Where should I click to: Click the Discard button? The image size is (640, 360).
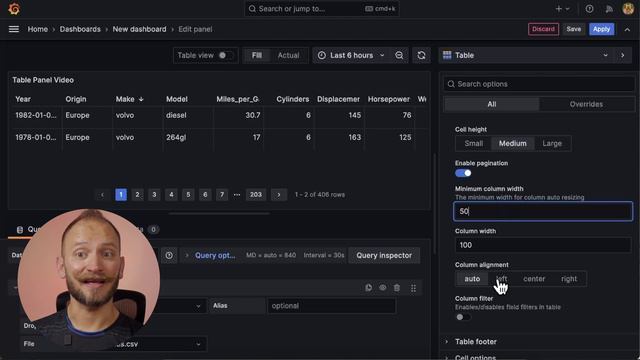point(543,29)
